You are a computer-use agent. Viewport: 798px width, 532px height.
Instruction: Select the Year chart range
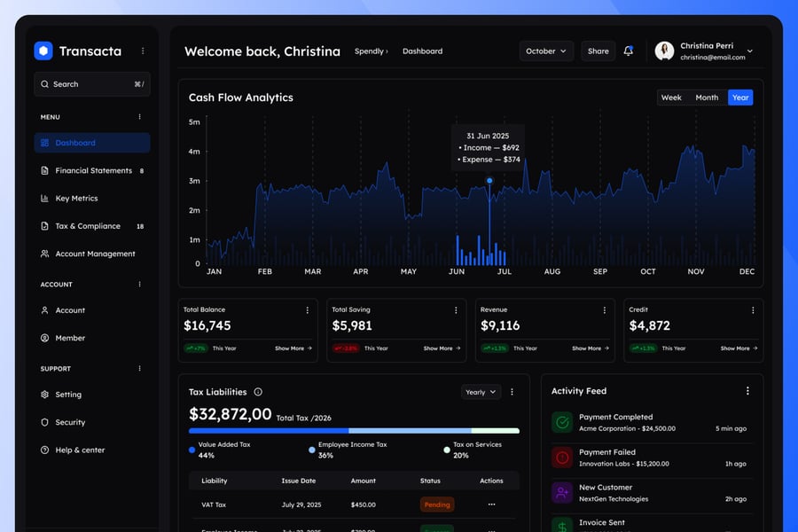[x=739, y=98]
